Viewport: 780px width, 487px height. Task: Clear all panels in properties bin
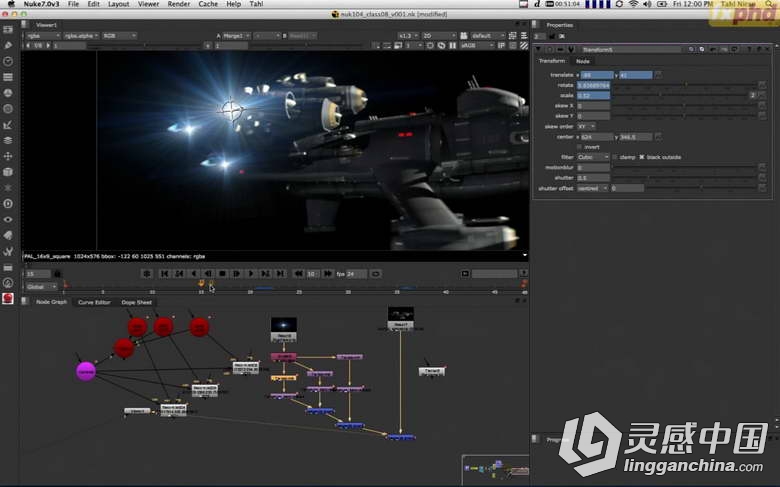click(x=562, y=36)
